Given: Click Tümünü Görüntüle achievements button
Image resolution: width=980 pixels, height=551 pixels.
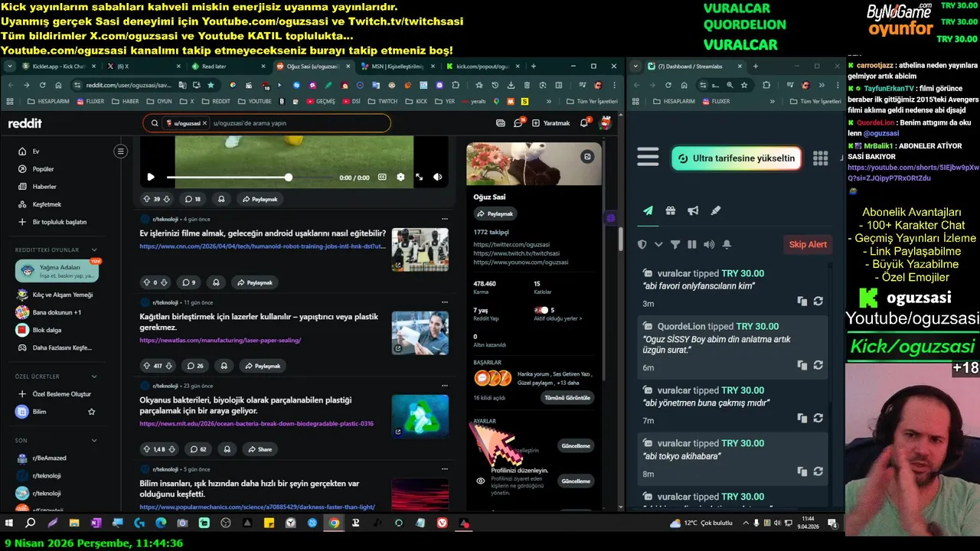Looking at the screenshot, I should pyautogui.click(x=567, y=398).
